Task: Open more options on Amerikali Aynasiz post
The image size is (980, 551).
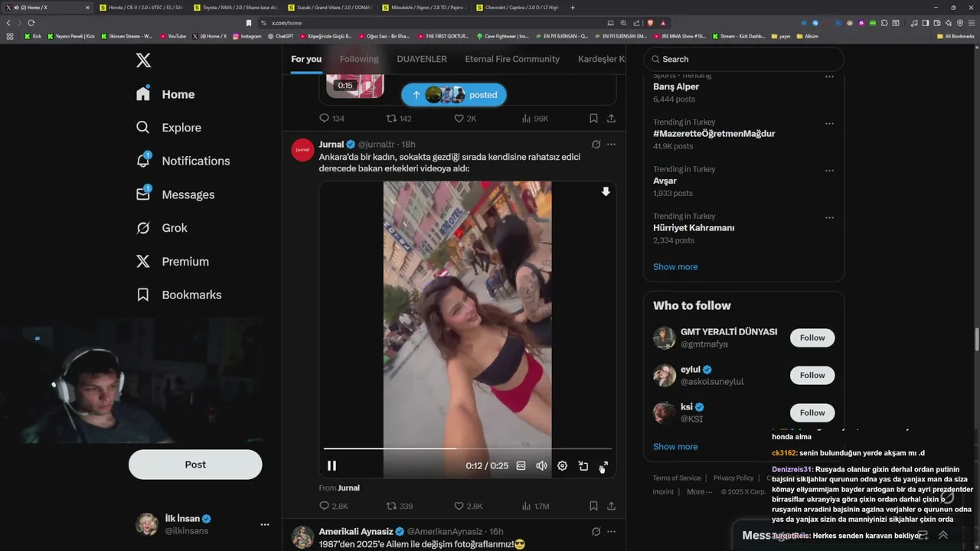Action: [x=611, y=531]
